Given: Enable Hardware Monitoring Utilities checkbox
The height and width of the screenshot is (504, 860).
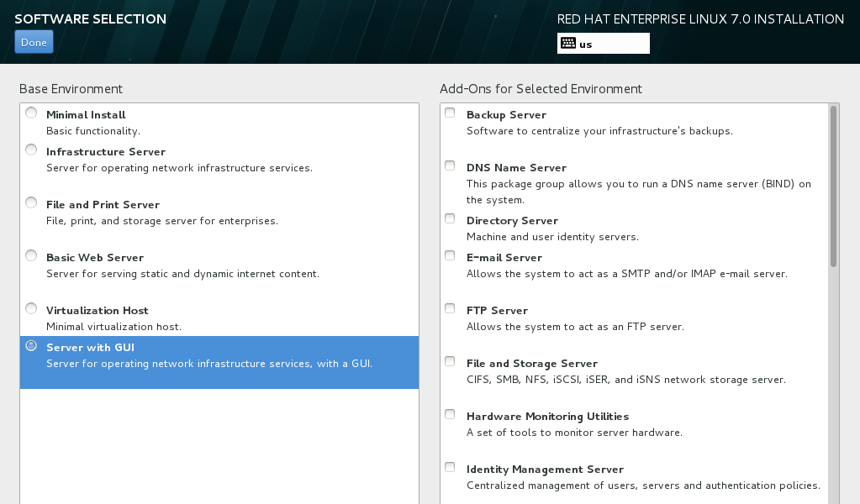Looking at the screenshot, I should coord(450,414).
